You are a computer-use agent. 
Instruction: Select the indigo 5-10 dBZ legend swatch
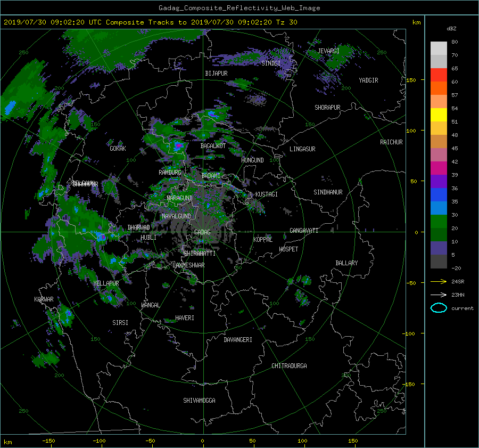pos(439,248)
